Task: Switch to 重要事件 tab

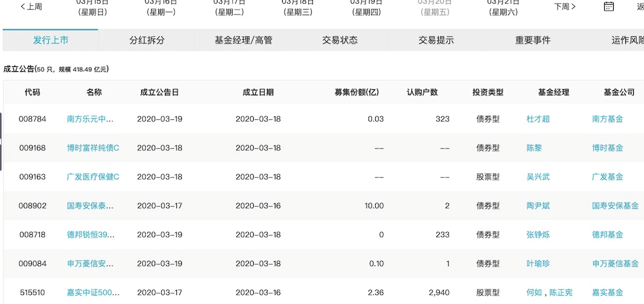Action: [x=533, y=40]
